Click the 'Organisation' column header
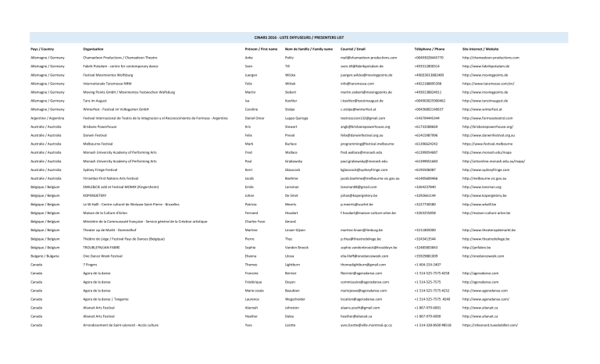This screenshot has width=600, height=364. [x=93, y=49]
